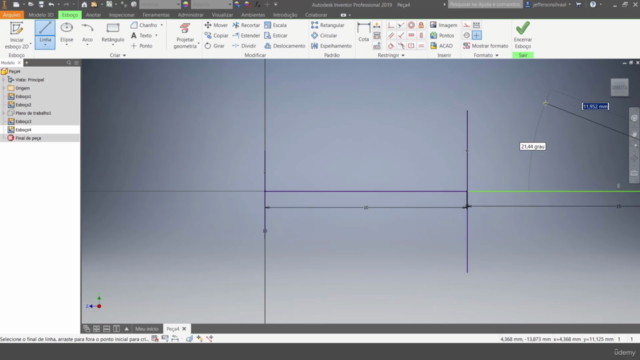Click Home icon in quick access toolbar

coord(84,4)
